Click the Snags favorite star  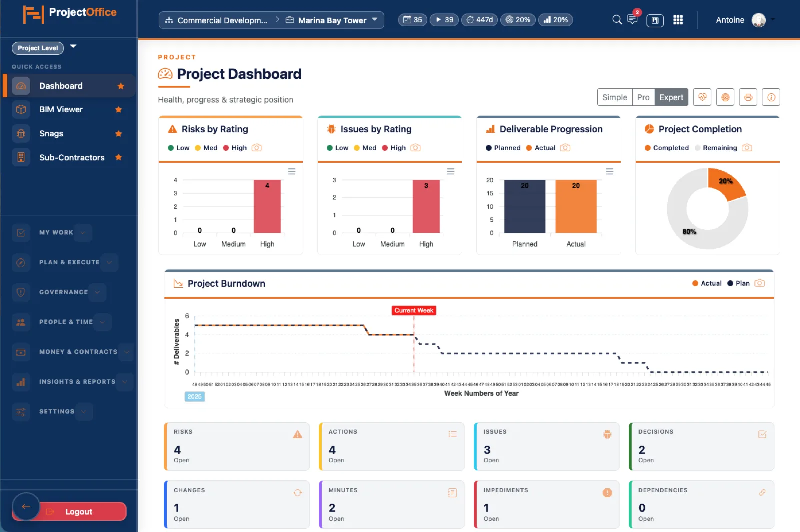click(x=119, y=133)
